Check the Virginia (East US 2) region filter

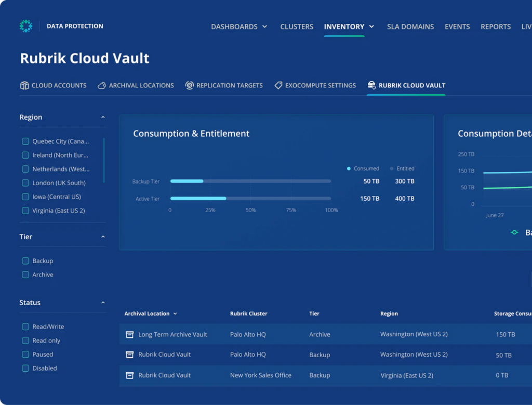click(x=25, y=211)
